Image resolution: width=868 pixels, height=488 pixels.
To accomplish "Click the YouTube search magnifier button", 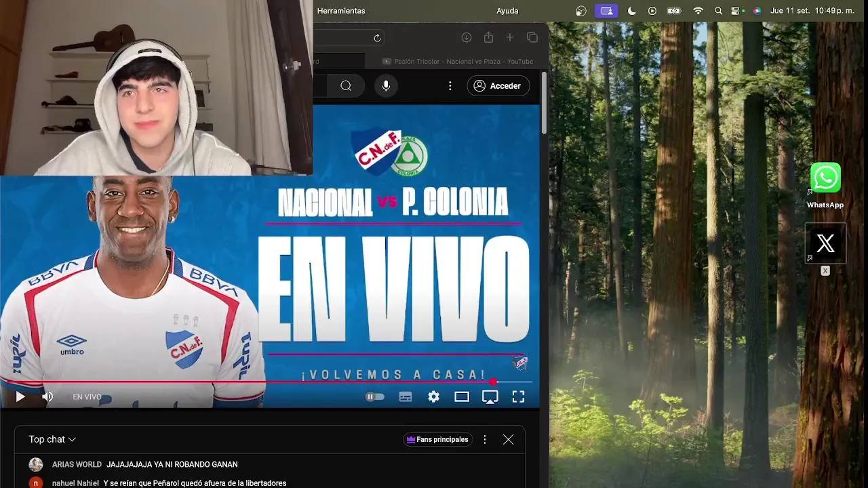I will (346, 85).
